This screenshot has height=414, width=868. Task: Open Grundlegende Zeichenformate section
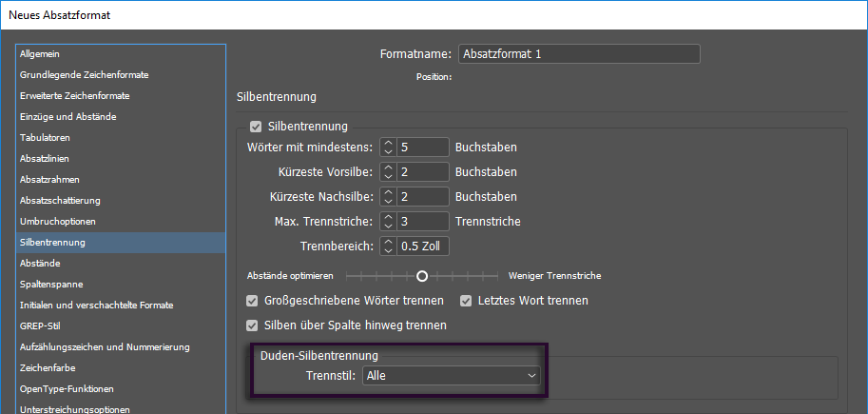(x=84, y=75)
